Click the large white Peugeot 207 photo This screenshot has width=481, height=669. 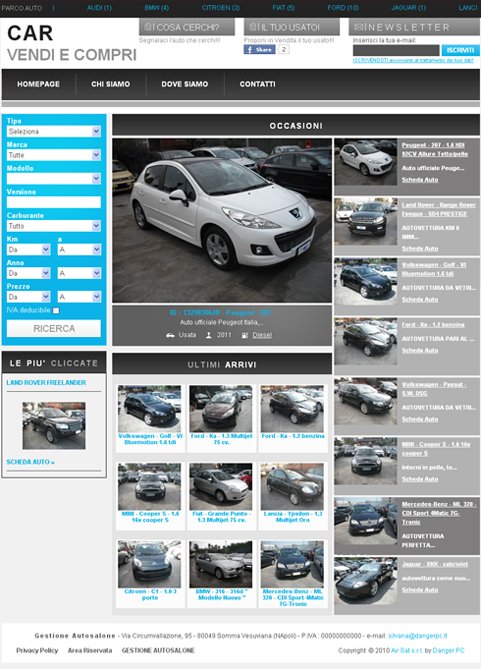(x=222, y=220)
